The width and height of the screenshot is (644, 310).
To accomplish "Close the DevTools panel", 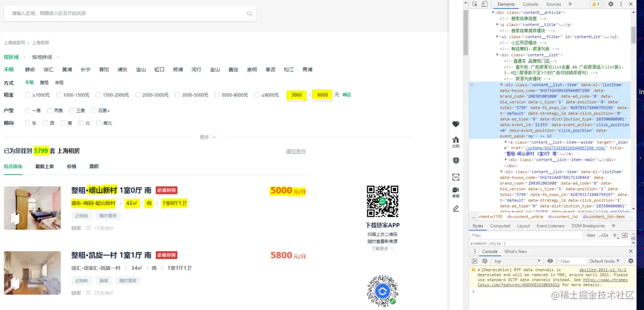I will [x=630, y=4].
